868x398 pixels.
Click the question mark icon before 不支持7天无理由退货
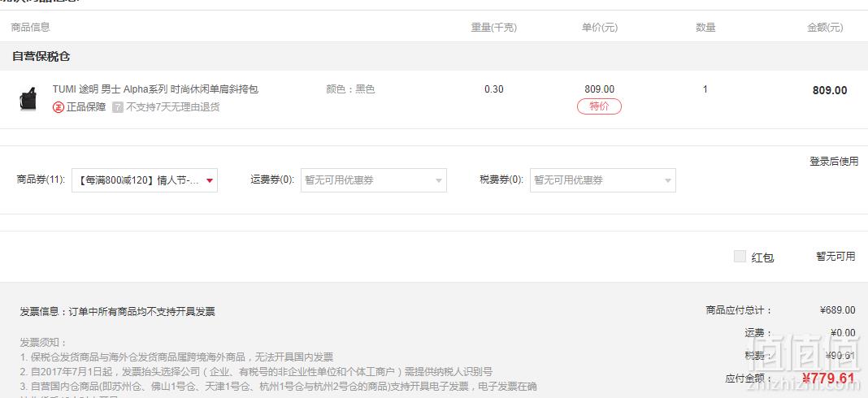(117, 107)
